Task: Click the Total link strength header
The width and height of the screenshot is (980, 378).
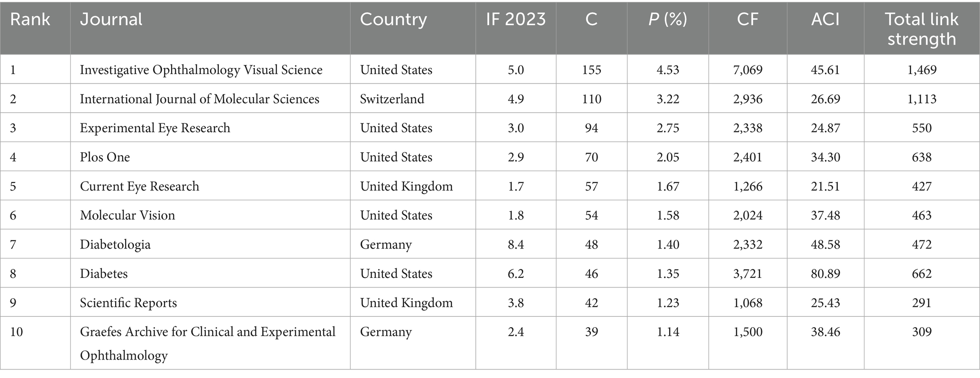Action: click(x=922, y=28)
